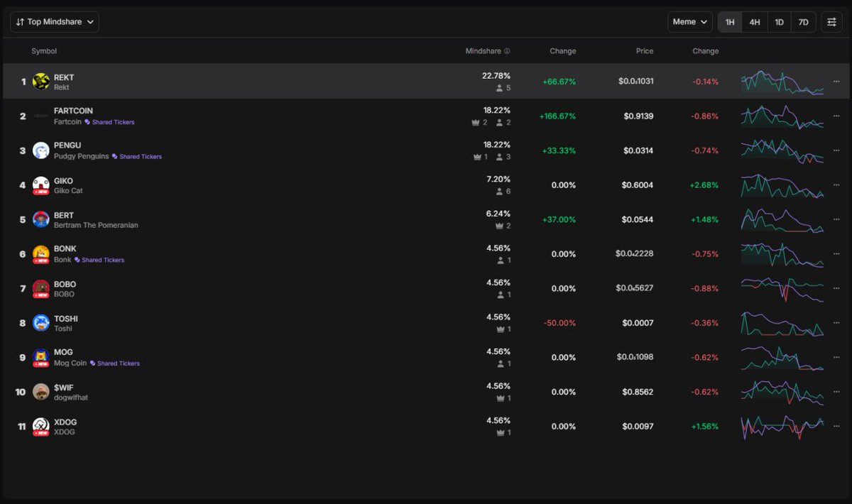
Task: Click dogwifhat subtitle text
Action: pos(71,398)
